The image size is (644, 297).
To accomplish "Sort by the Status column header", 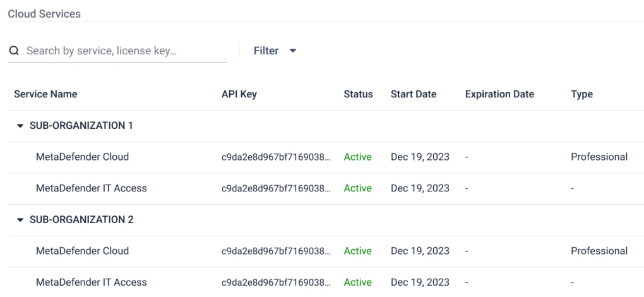I will tap(358, 94).
